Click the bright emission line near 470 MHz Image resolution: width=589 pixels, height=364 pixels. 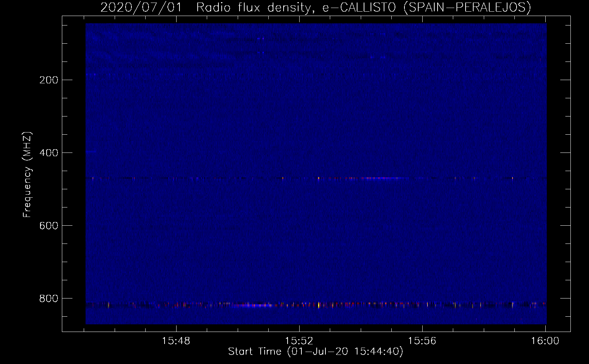coord(316,178)
